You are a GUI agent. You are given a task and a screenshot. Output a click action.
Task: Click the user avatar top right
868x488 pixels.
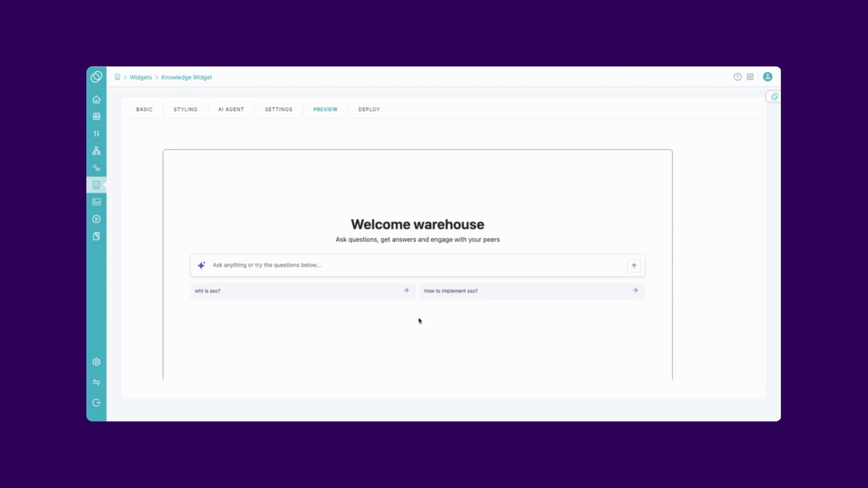pos(768,77)
